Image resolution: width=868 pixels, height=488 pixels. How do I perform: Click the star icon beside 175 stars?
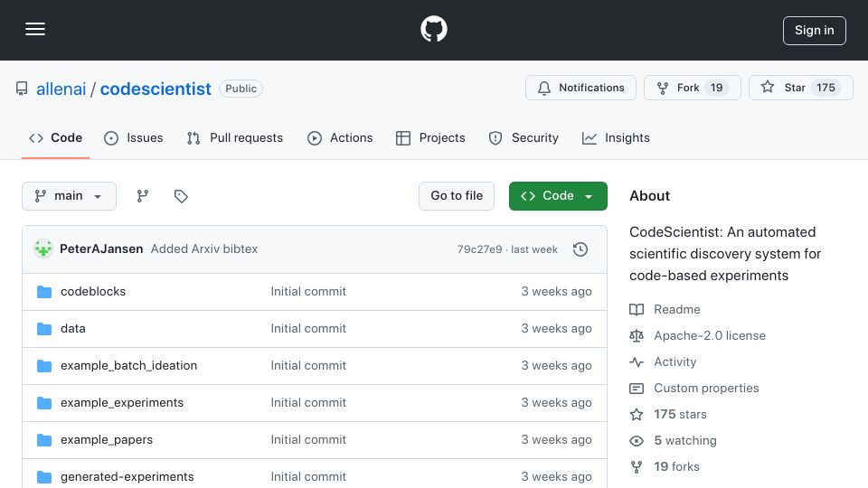[637, 415]
